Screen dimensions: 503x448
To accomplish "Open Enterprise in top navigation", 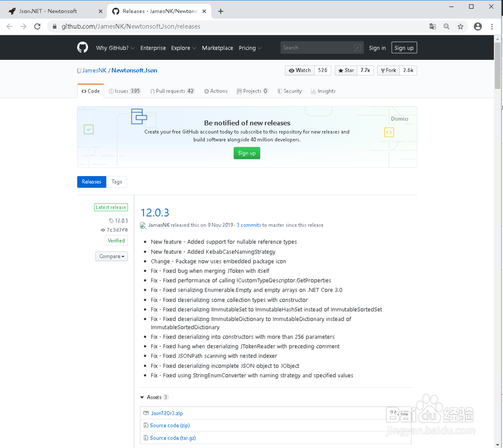I will [x=153, y=48].
